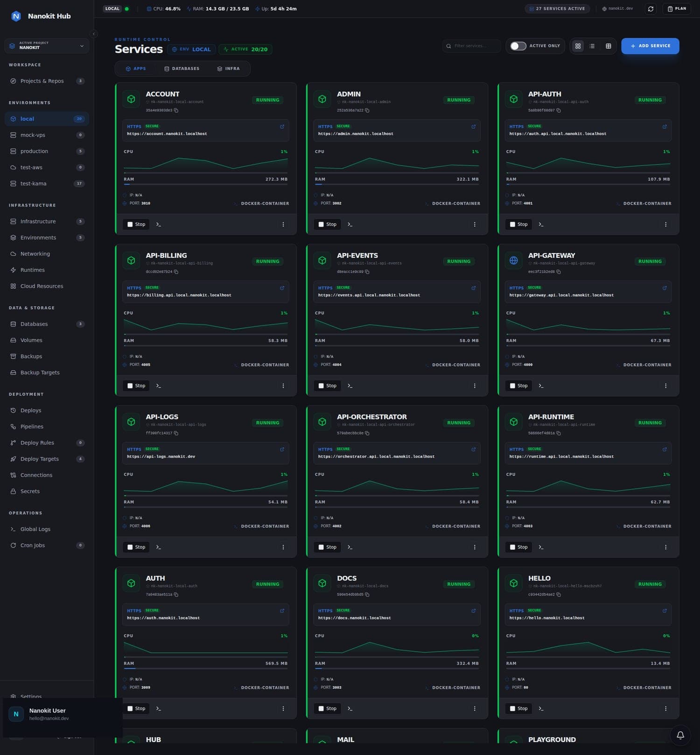Open notifications bell
This screenshot has width=700, height=755.
(680, 735)
